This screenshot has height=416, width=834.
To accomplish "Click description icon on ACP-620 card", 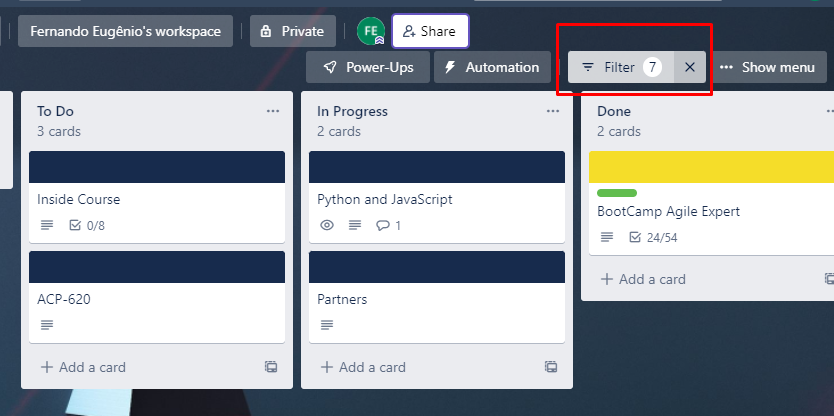I will click(x=47, y=325).
